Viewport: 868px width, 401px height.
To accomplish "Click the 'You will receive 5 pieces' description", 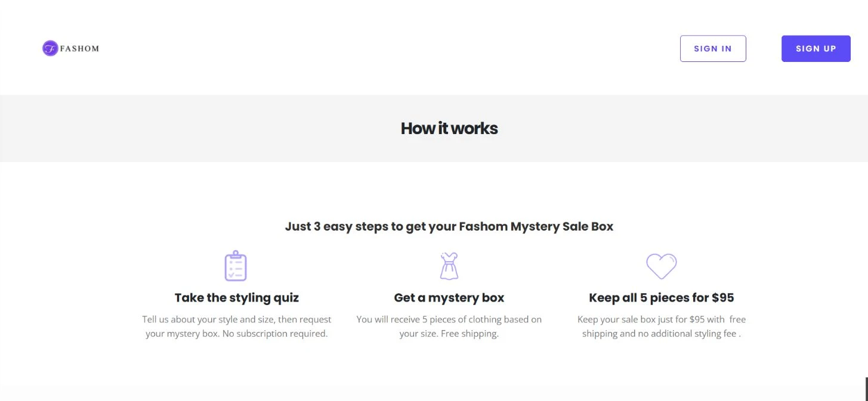I will (449, 327).
